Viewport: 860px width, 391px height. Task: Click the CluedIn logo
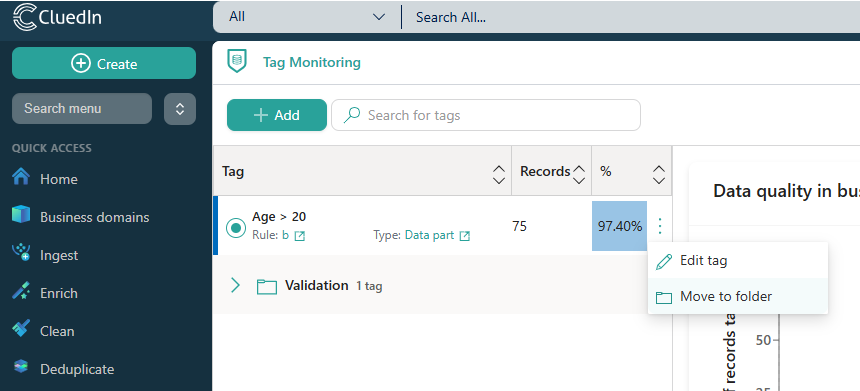(57, 17)
